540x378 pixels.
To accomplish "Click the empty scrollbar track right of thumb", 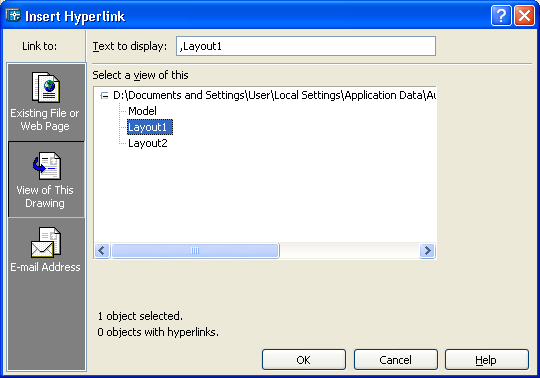I will 350,250.
